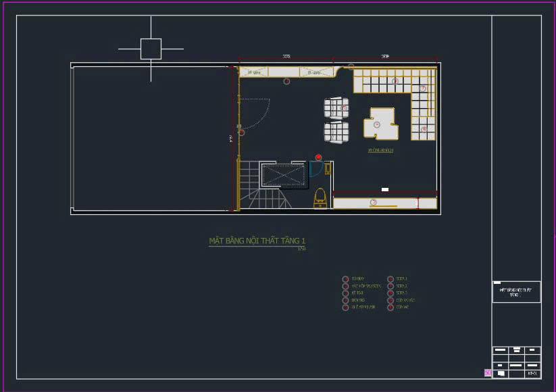The width and height of the screenshot is (556, 392).
Task: Click the crossed void rectangle beside the stairs
Action: pos(284,174)
